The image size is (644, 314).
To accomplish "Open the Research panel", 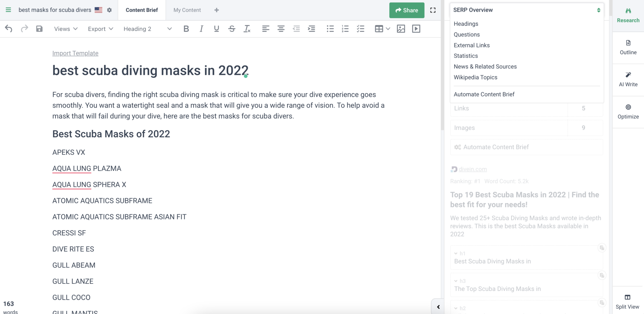I will point(628,15).
